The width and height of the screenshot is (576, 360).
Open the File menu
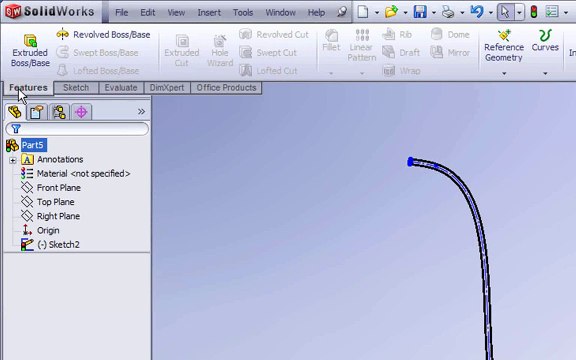click(x=121, y=12)
